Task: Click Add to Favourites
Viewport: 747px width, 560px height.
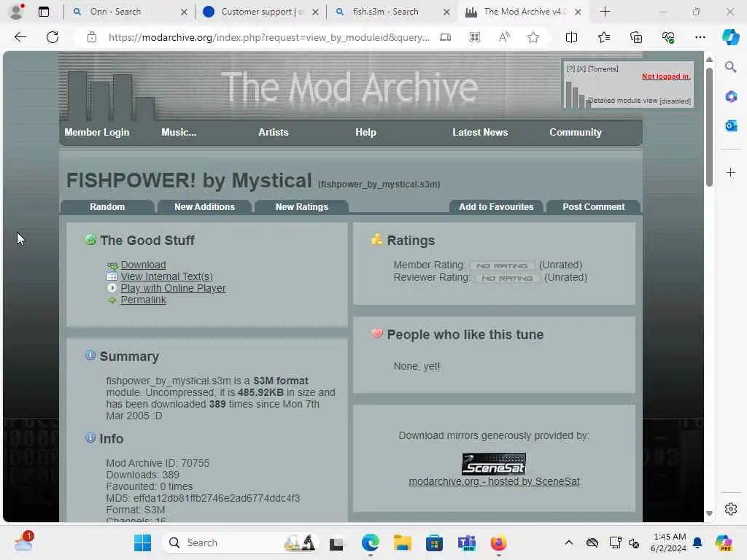Action: [496, 206]
